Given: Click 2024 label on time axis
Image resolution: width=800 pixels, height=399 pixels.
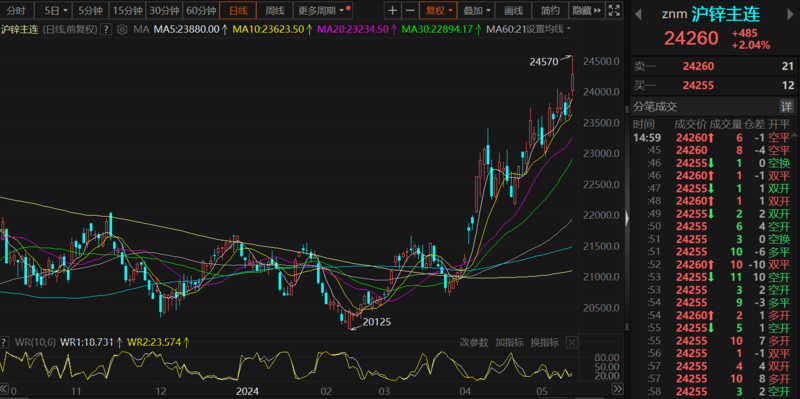Looking at the screenshot, I should click(247, 391).
